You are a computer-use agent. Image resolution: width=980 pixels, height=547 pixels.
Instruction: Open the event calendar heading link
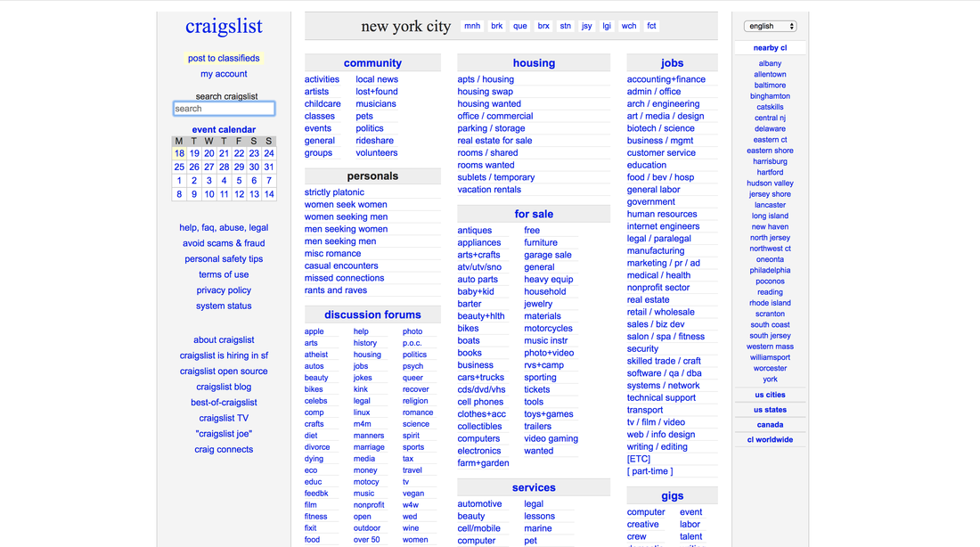click(x=224, y=130)
